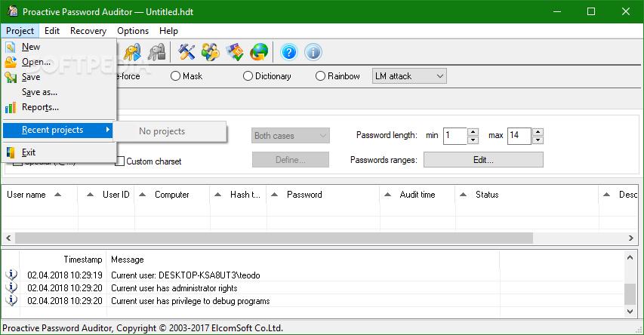
Task: Open the Both cases dropdown
Action: click(x=291, y=136)
